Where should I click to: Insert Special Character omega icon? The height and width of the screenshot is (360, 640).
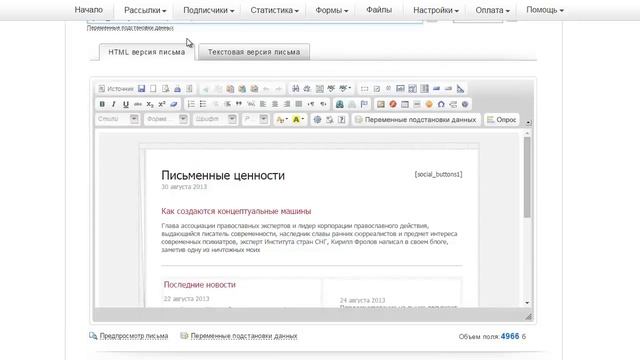(441, 104)
